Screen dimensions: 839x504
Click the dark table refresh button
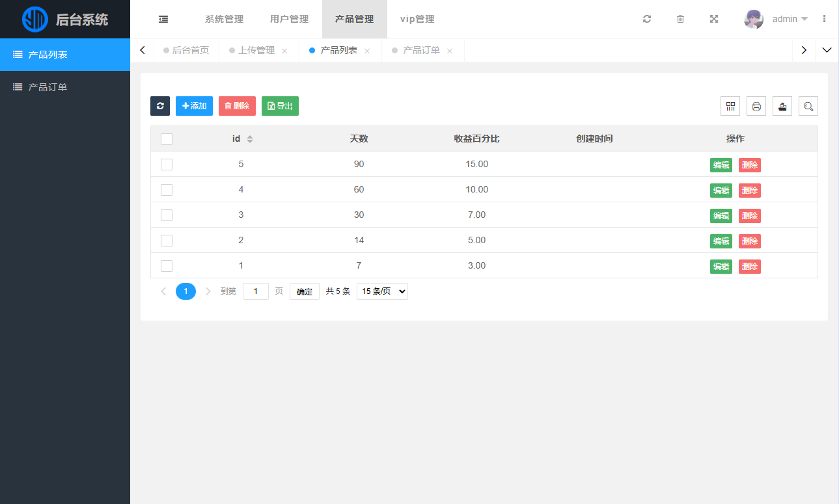(160, 106)
